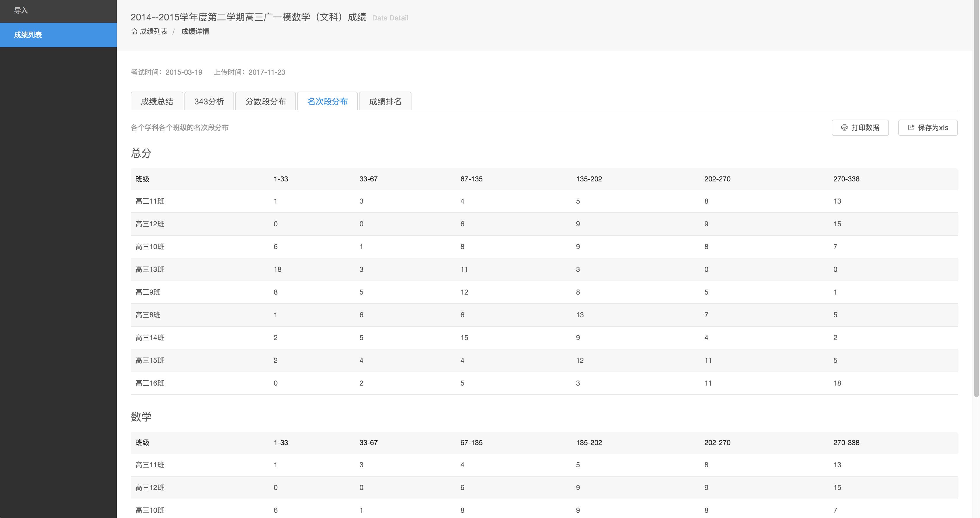Switch to the 成绩总结 tab
Screen dimensions: 980x518
(157, 101)
